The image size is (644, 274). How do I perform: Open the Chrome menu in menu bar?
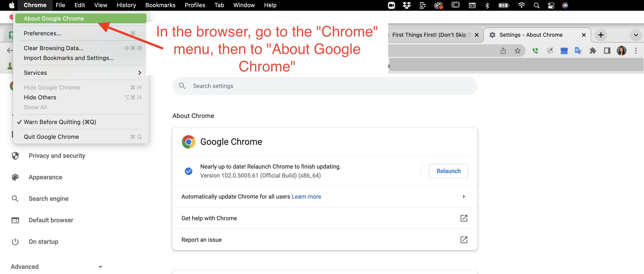point(35,5)
